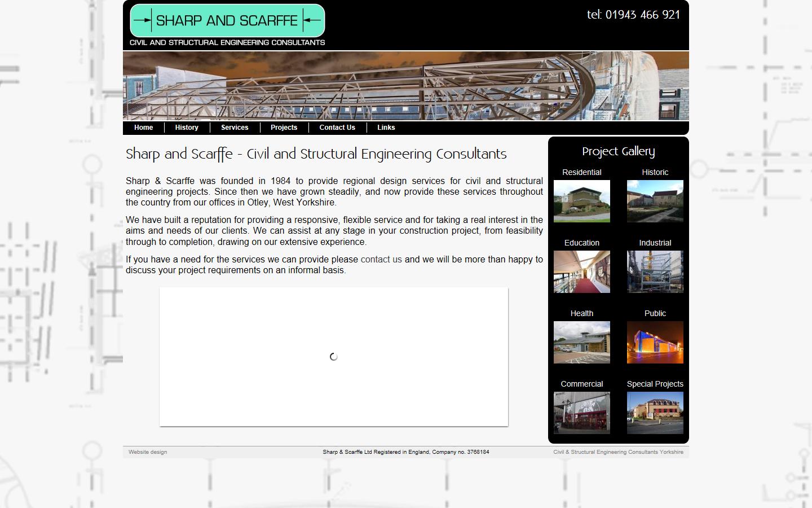
Task: Open the Links menu item
Action: pos(386,128)
